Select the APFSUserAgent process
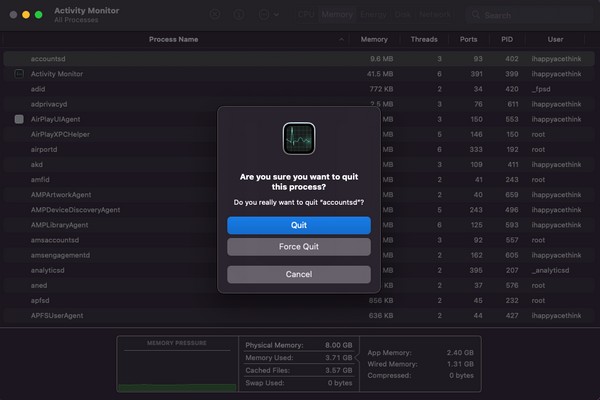Viewport: 600px width, 400px height. (x=57, y=316)
